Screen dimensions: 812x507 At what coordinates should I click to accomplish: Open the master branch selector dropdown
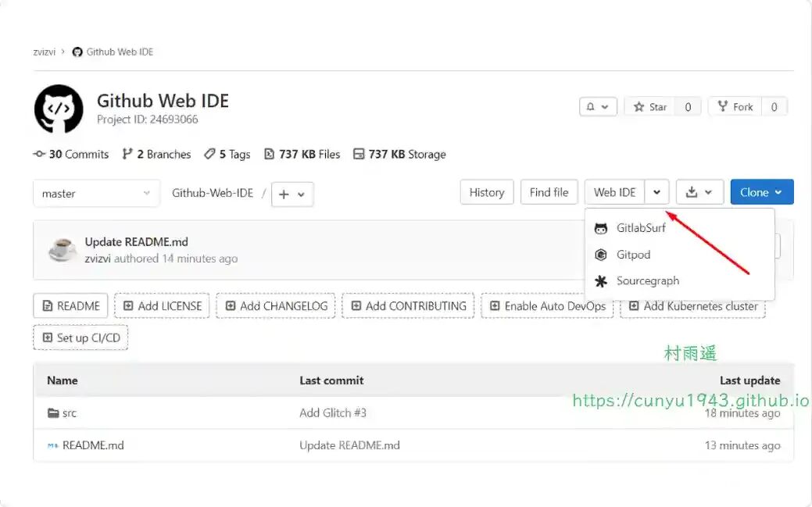click(96, 193)
